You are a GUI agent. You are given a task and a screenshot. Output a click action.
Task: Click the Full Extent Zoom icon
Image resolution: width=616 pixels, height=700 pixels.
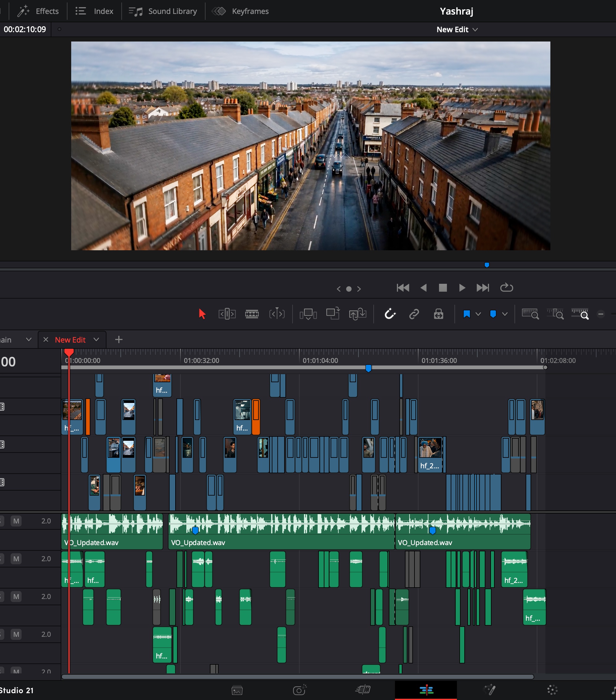coord(530,314)
